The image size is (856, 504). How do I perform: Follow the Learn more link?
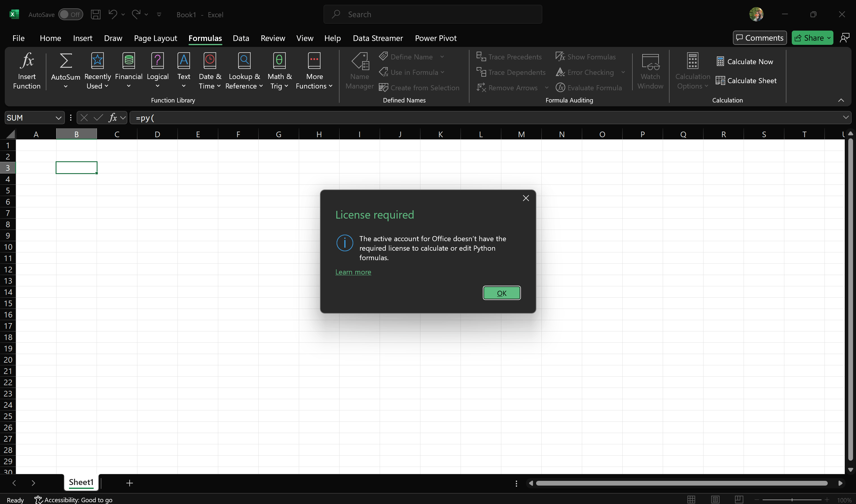pos(353,272)
